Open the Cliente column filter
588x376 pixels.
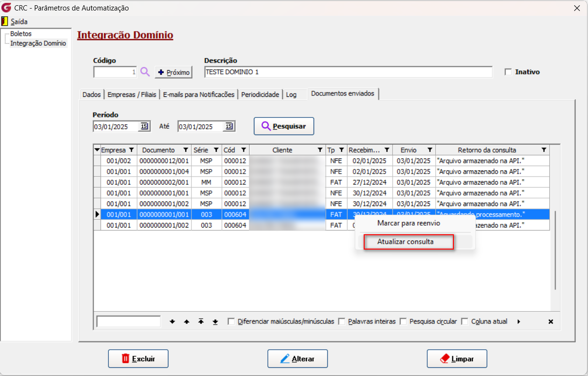click(x=320, y=150)
